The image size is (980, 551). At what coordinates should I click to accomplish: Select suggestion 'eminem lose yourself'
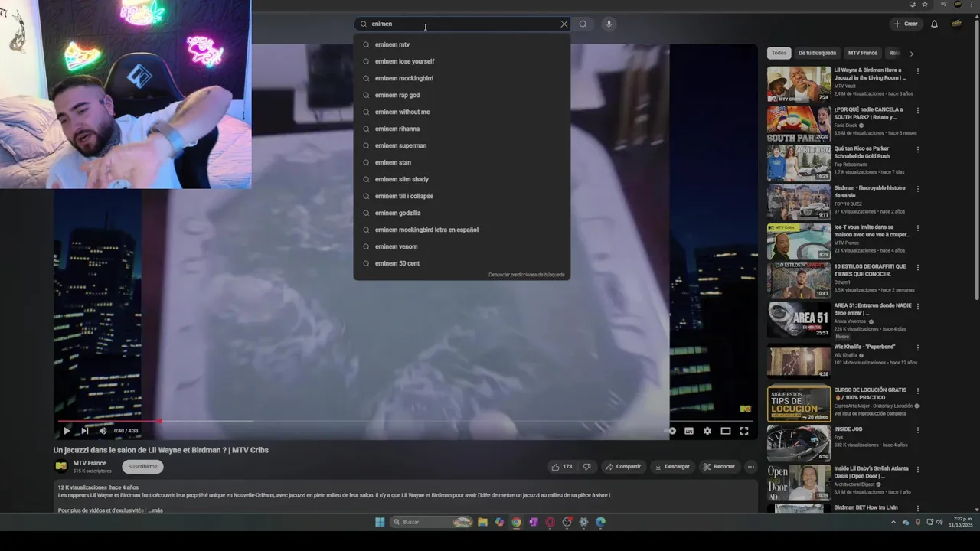[x=462, y=61]
